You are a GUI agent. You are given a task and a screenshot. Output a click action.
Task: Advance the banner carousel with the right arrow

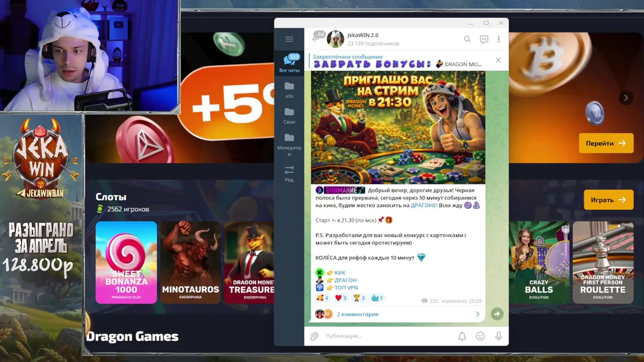point(626,98)
